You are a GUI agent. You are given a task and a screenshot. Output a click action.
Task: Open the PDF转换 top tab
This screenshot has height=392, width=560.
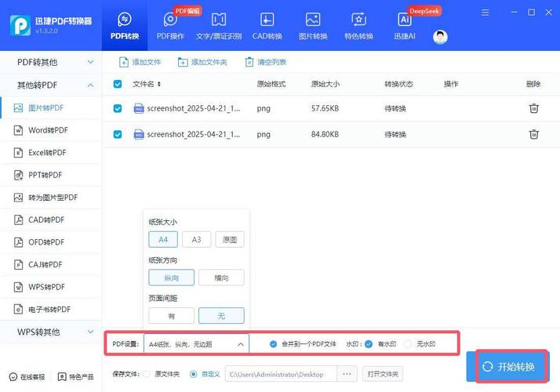(124, 26)
